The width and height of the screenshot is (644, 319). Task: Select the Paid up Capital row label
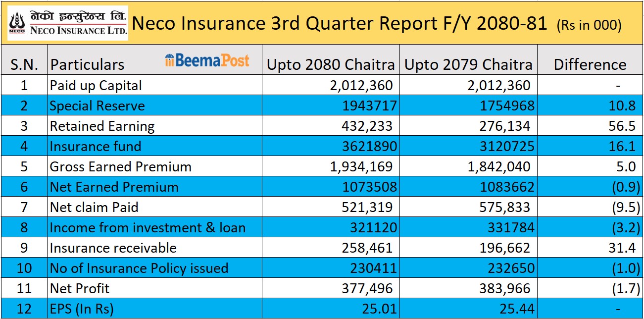96,85
